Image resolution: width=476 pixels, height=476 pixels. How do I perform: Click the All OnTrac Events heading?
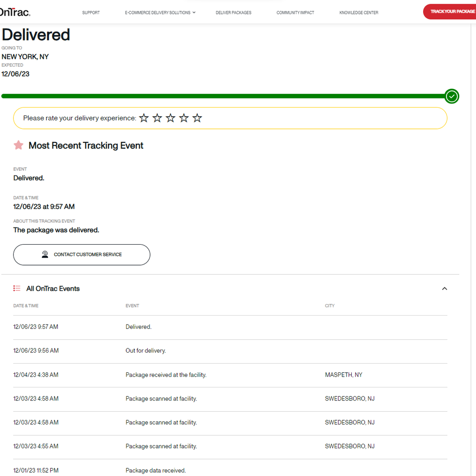click(x=53, y=288)
